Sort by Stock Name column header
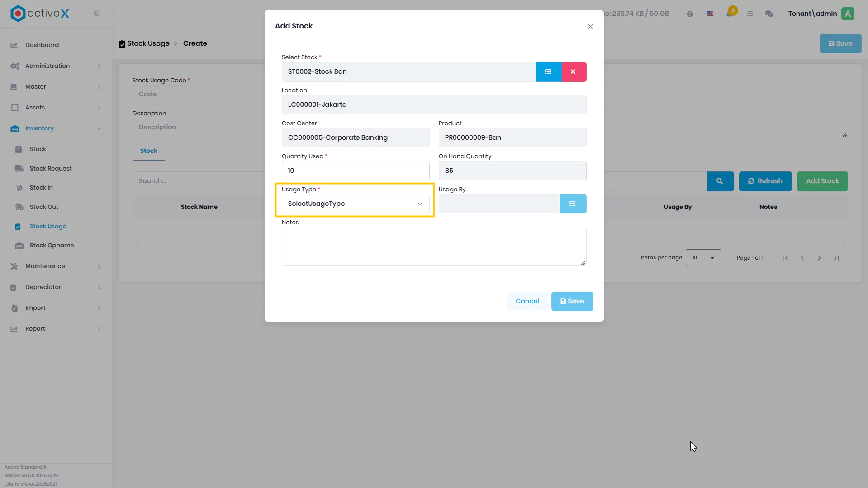The image size is (868, 488). click(x=199, y=207)
